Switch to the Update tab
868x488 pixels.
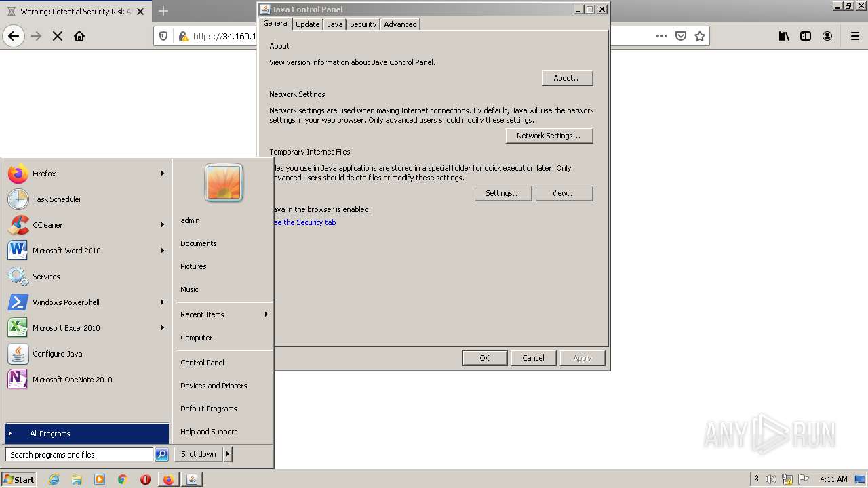[307, 24]
